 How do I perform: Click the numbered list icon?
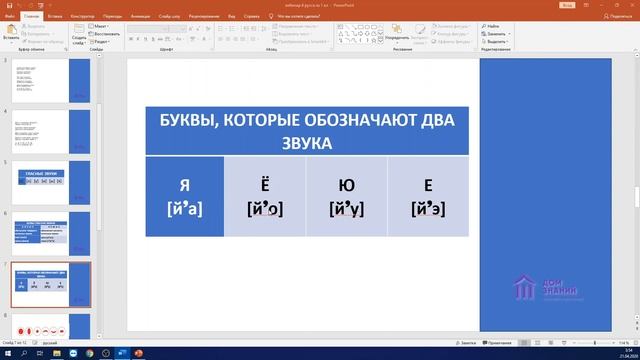click(233, 29)
